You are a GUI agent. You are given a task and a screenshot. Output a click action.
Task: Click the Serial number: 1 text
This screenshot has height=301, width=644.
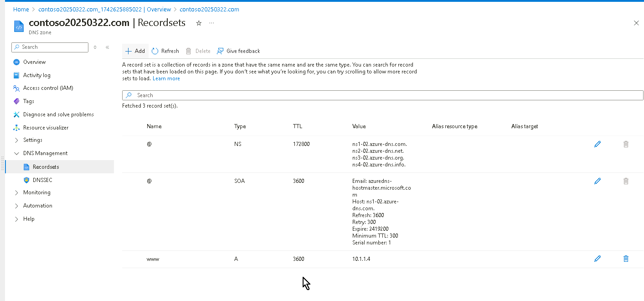371,243
